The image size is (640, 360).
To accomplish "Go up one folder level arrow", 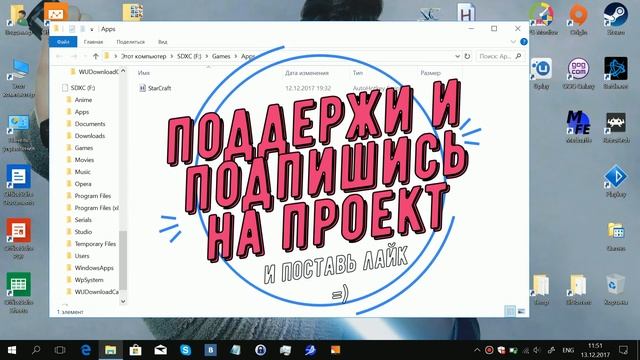I will coord(96,56).
